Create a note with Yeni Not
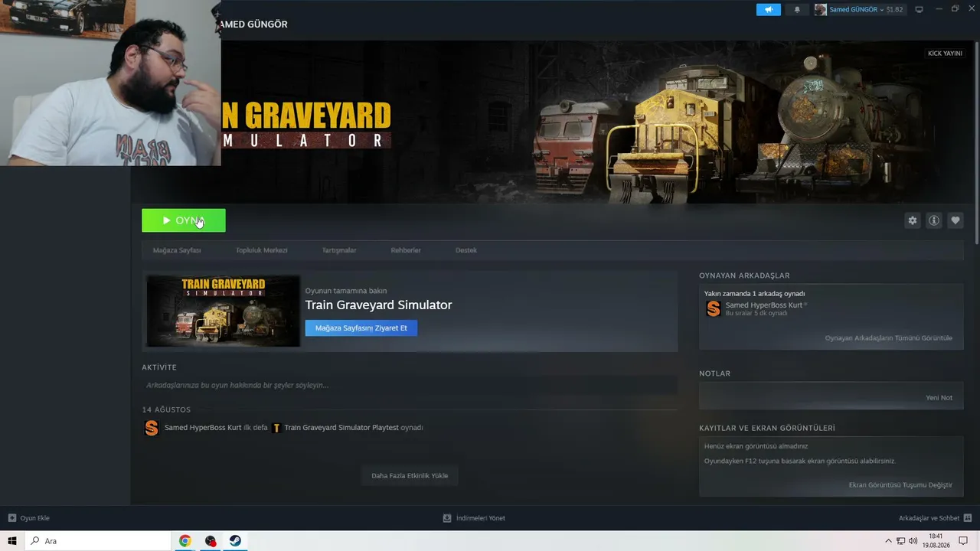 [939, 398]
